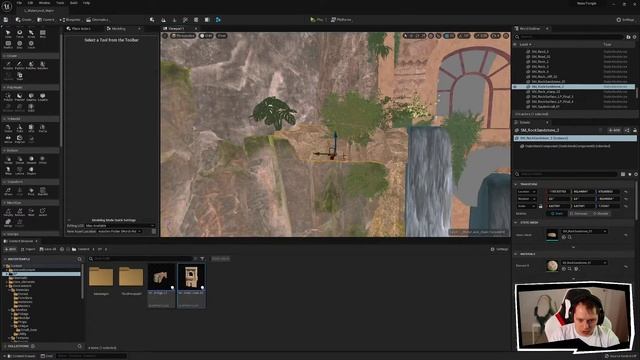Search in Content Browser tree magnifier icon
The height and width of the screenshot is (360, 640).
point(79,259)
